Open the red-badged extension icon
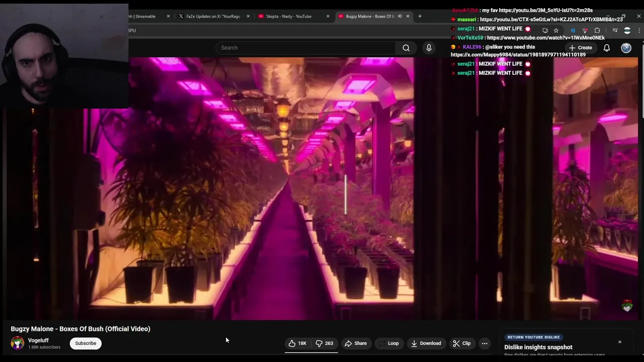This screenshot has height=362, width=644. [x=585, y=31]
